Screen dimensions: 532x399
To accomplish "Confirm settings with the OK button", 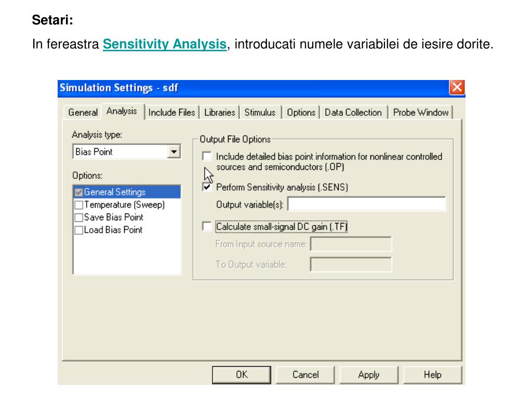I will click(x=242, y=375).
